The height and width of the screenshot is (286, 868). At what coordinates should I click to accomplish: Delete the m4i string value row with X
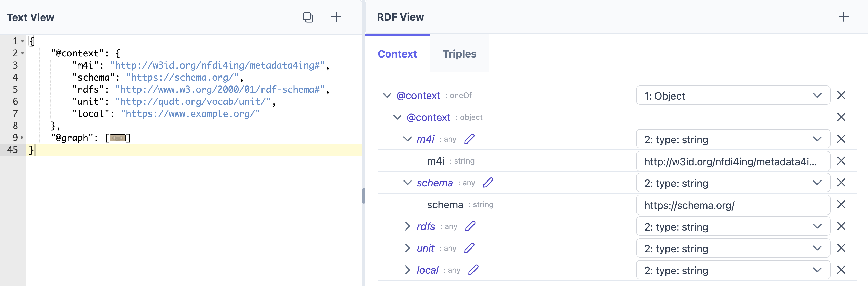click(841, 161)
